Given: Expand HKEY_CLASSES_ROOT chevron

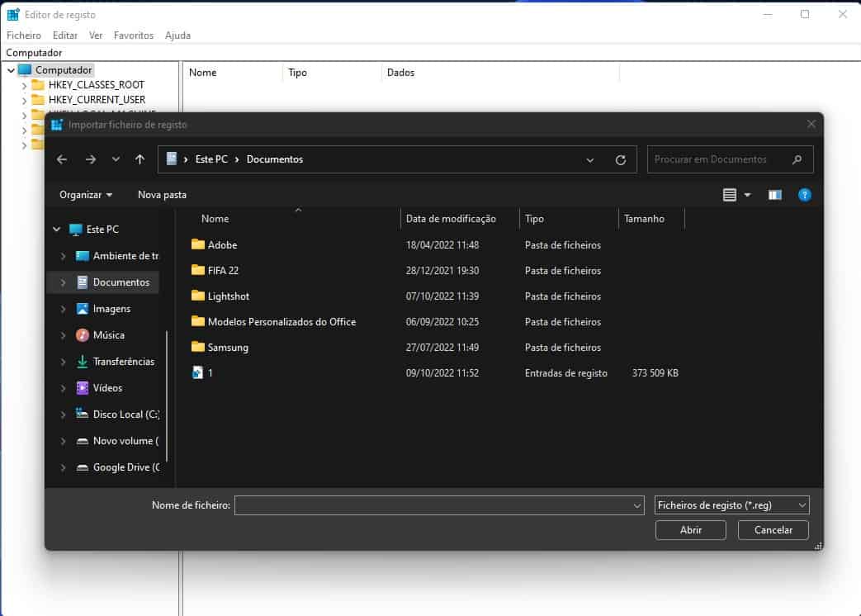Looking at the screenshot, I should click(x=24, y=86).
